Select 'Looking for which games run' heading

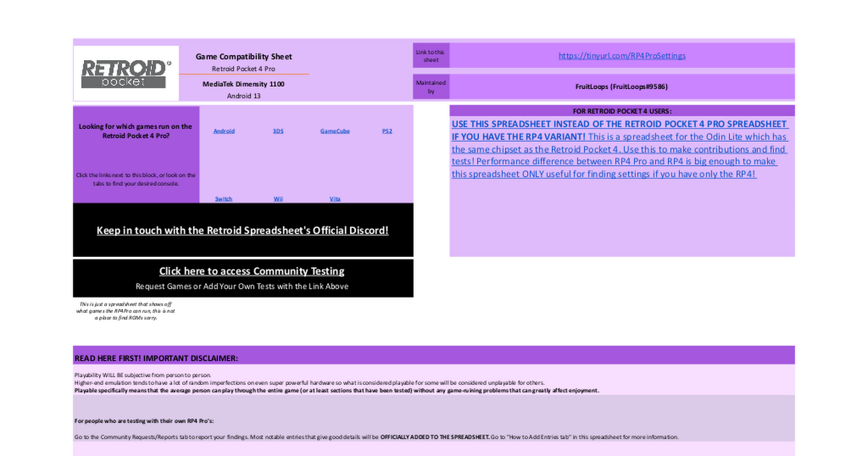[136, 131]
